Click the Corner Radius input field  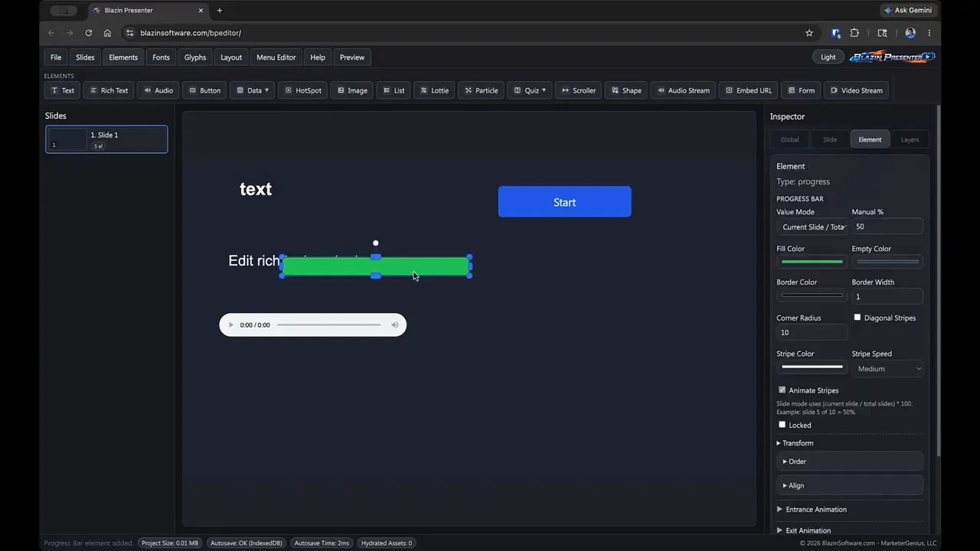812,332
